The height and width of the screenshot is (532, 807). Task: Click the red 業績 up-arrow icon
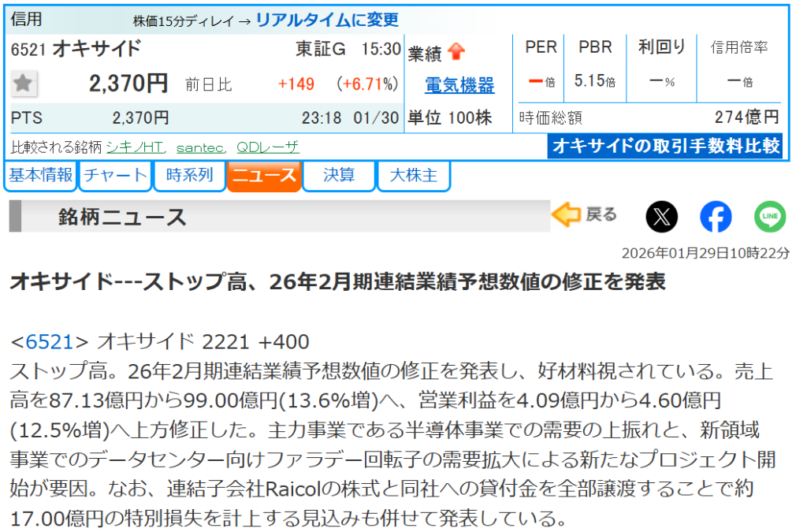point(456,53)
